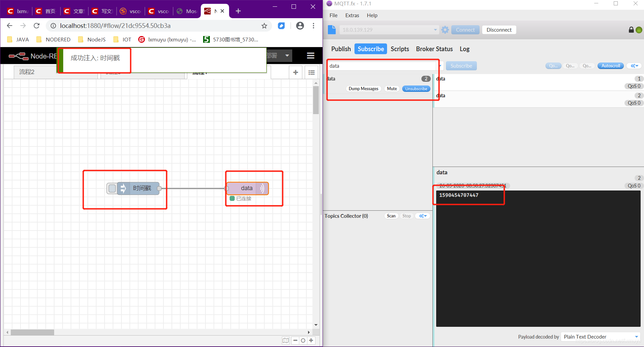
Task: Open the subscribe options gear dropdown
Action: tap(634, 66)
